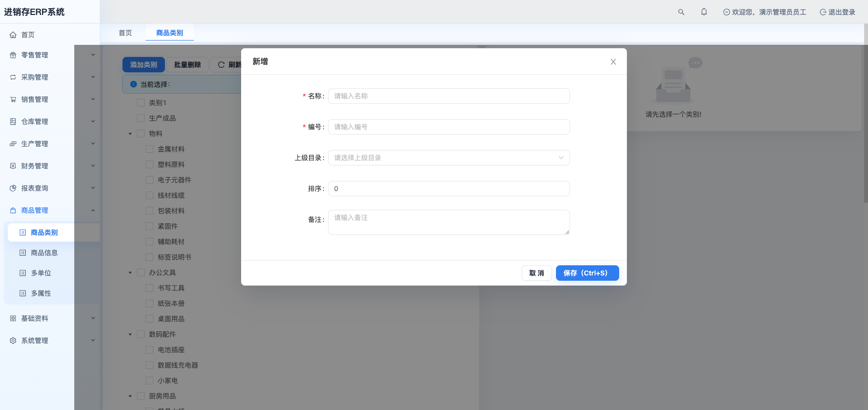The width and height of the screenshot is (868, 410).
Task: Collapse the 厨房用品 tree node arrow
Action: [130, 396]
